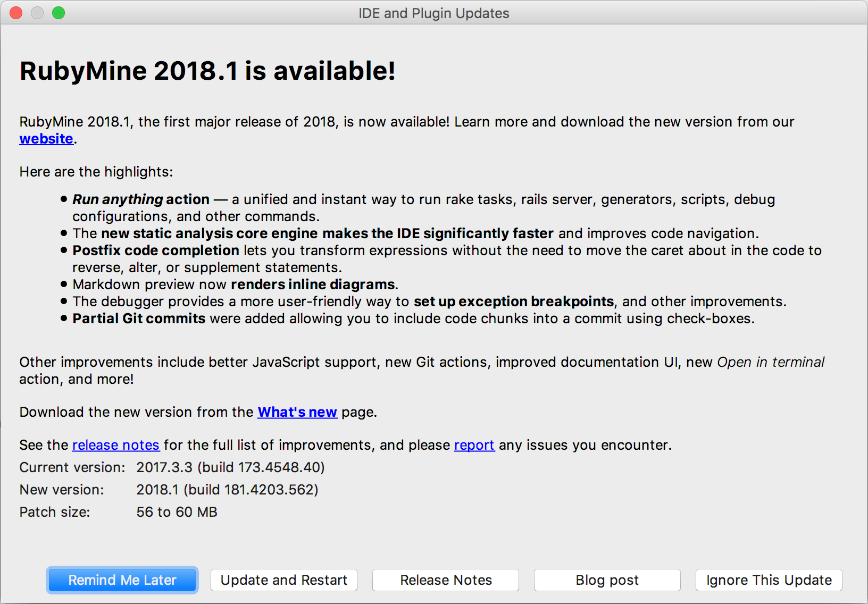
Task: Click 'renders inline diagrams' text
Action: coord(313,284)
